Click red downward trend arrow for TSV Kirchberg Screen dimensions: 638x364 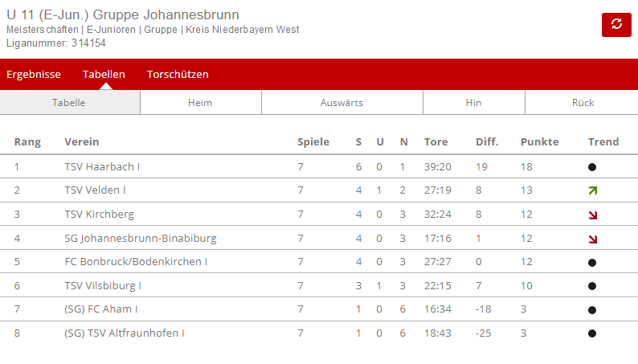(x=593, y=215)
